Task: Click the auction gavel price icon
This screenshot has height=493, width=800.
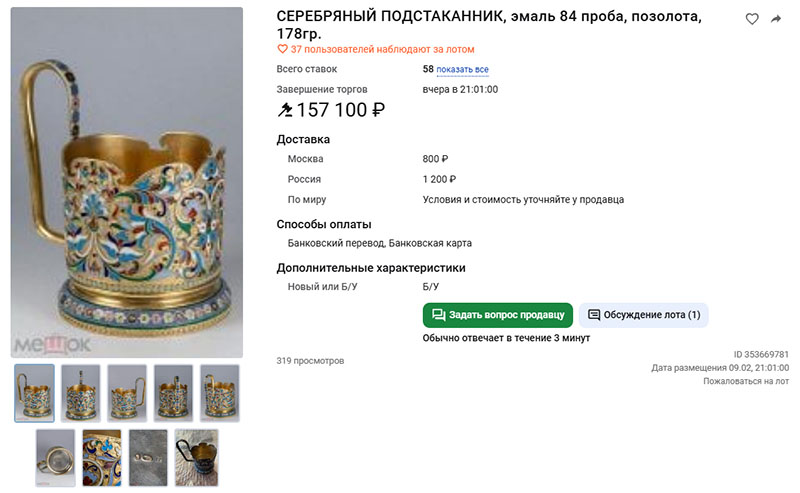Action: click(x=285, y=109)
